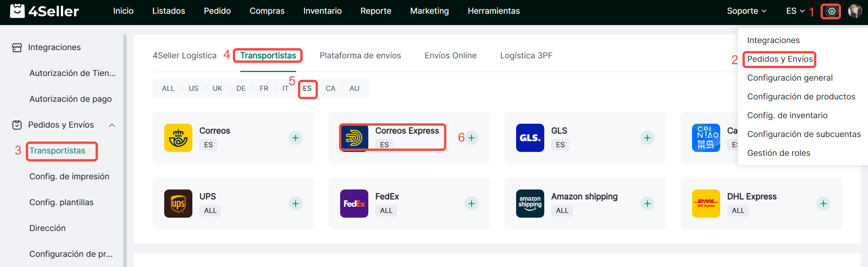Select the ALL country filter
Screen dimensions: 868x267
tap(168, 88)
